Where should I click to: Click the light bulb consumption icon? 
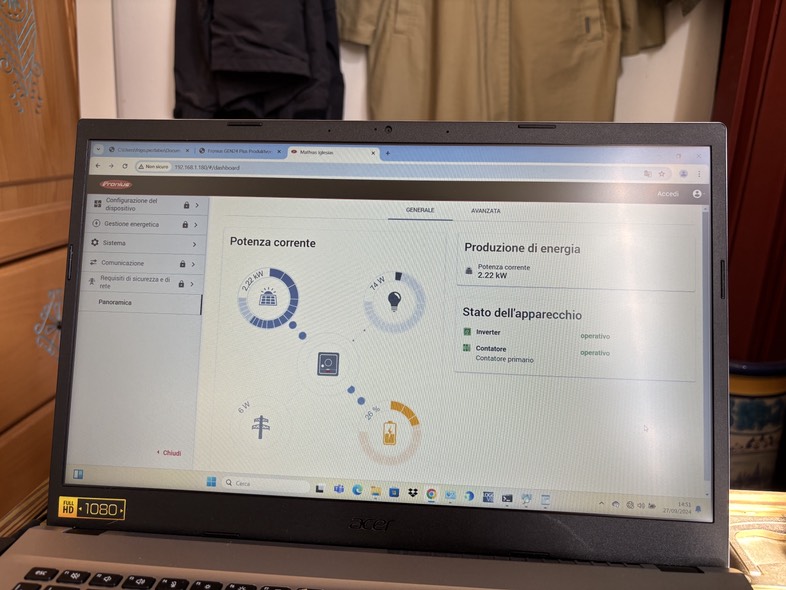[394, 301]
